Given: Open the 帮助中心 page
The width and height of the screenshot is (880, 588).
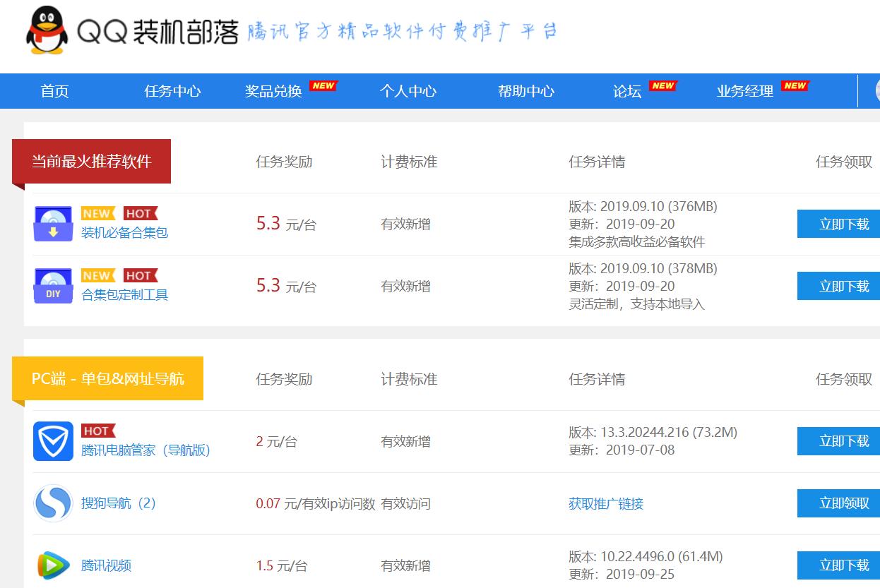Looking at the screenshot, I should (x=525, y=91).
